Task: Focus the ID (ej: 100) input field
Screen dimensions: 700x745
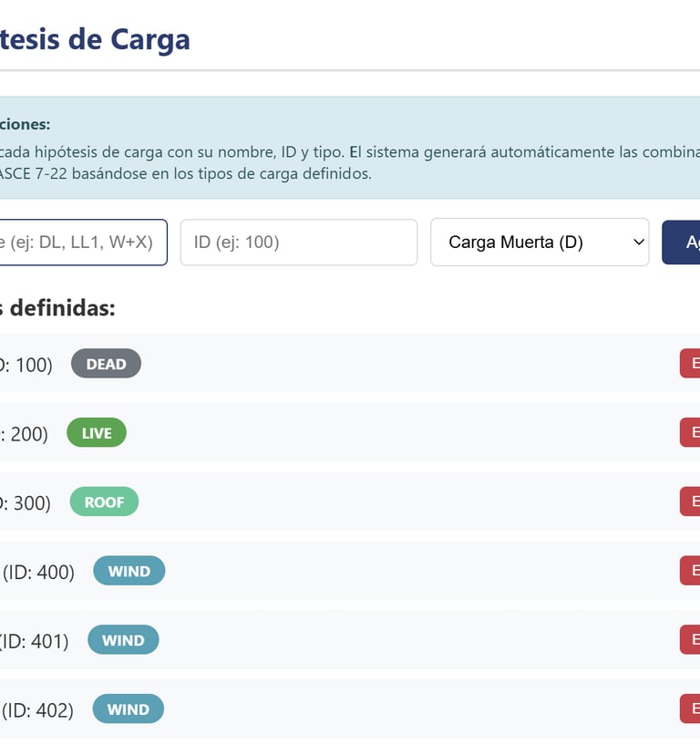Action: tap(298, 243)
